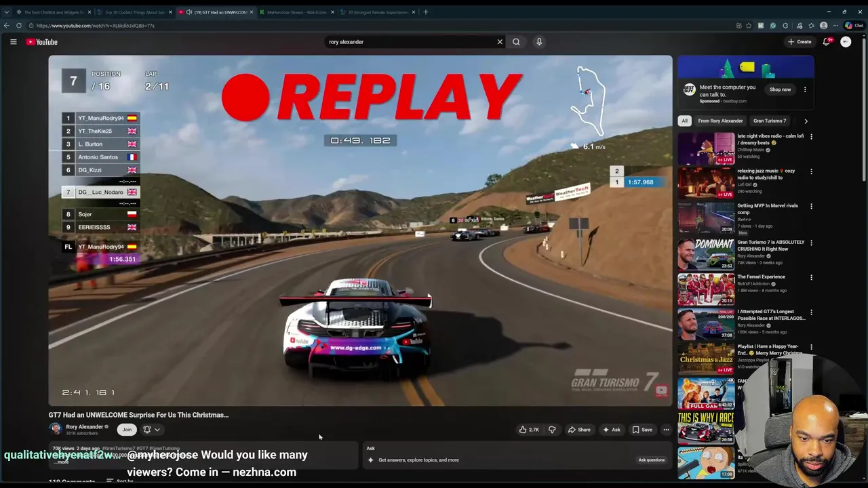
Task: Click the Share button
Action: pos(579,430)
